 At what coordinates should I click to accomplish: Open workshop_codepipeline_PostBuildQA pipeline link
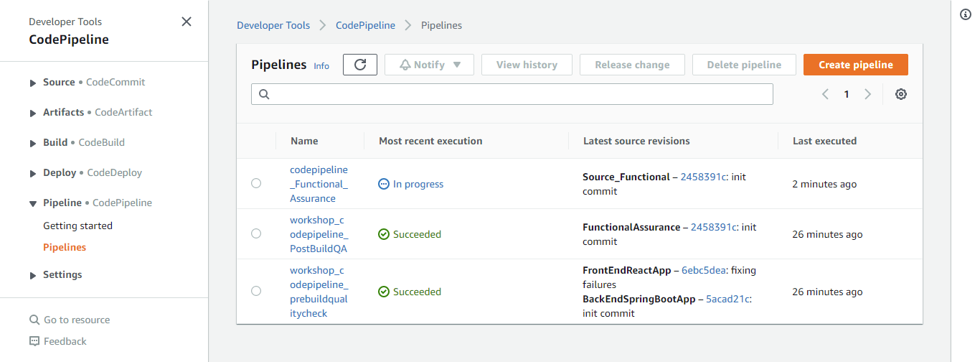pyautogui.click(x=319, y=234)
